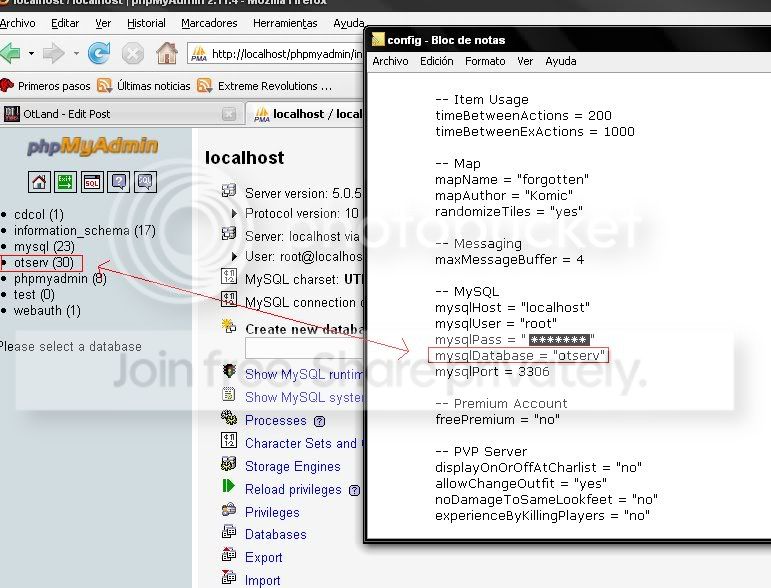Open Show MySQL runtime information link
771x588 pixels.
pos(304,375)
